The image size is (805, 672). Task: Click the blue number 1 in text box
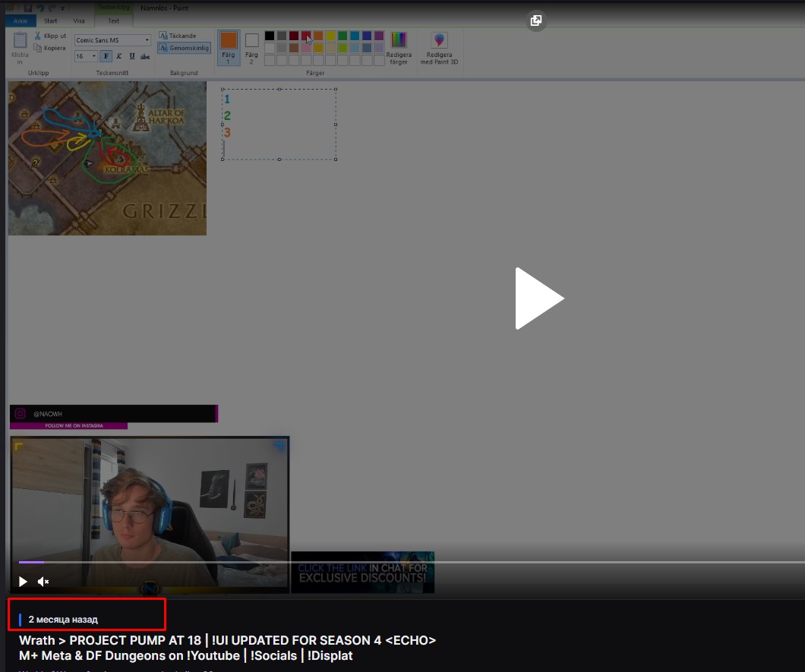click(x=227, y=99)
